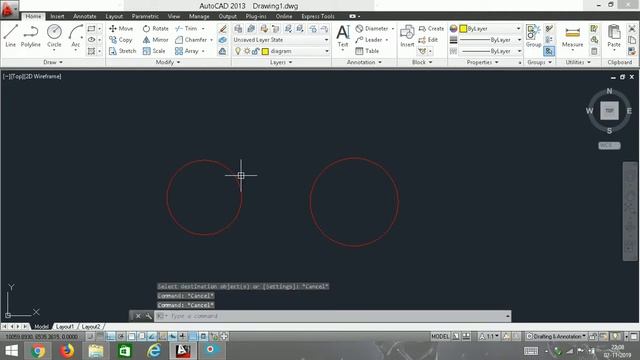Open the ByLayer color dropdown
Image resolution: width=640 pixels, height=360 pixels.
(490, 29)
